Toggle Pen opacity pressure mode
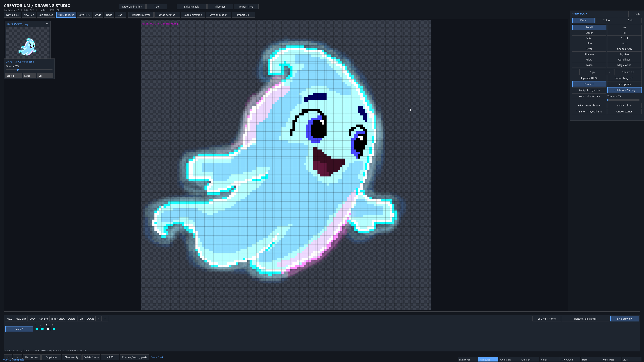This screenshot has height=362, width=644. pos(624,84)
